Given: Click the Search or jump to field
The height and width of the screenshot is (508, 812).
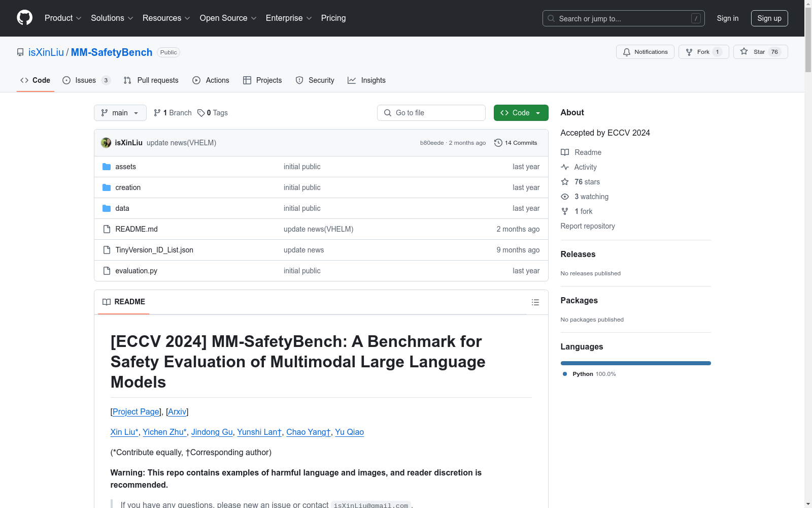Looking at the screenshot, I should [x=624, y=18].
